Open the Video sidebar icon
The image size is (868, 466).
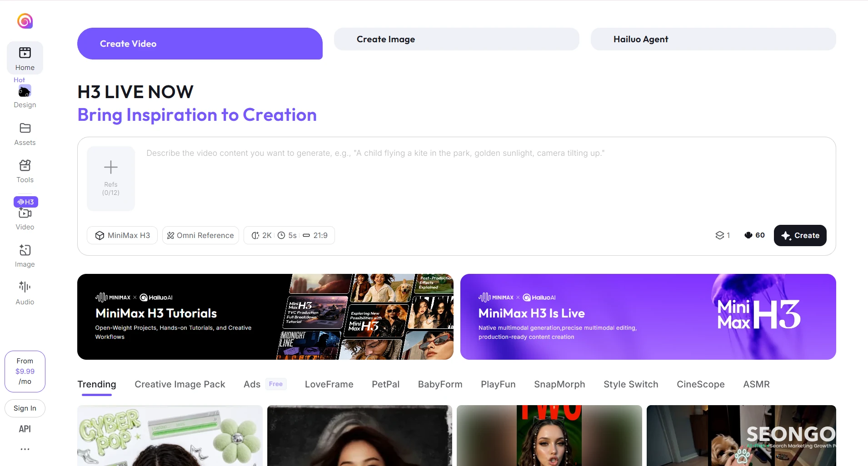point(25,214)
